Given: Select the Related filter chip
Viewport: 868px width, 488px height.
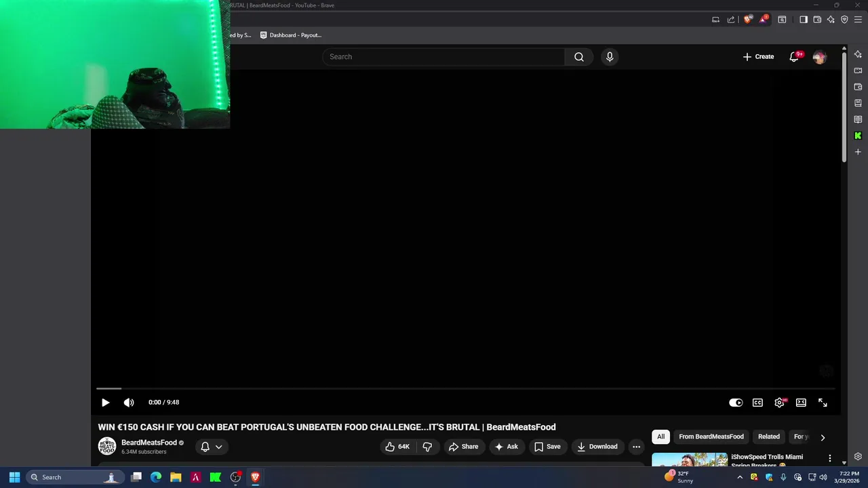Looking at the screenshot, I should (x=769, y=436).
